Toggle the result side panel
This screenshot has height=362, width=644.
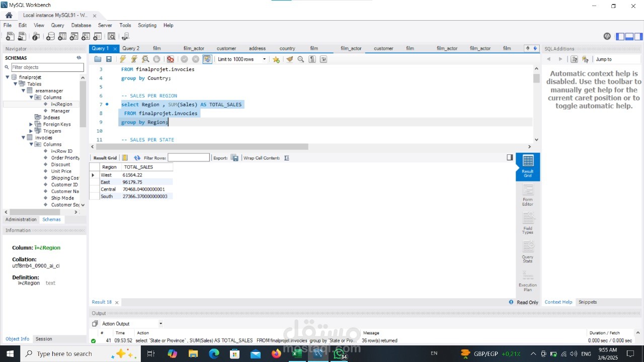click(510, 157)
